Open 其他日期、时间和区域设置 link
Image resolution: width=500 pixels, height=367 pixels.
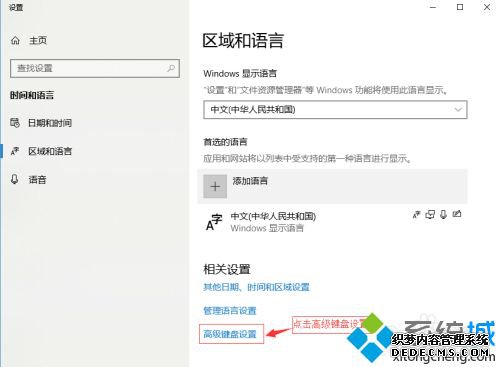click(256, 287)
